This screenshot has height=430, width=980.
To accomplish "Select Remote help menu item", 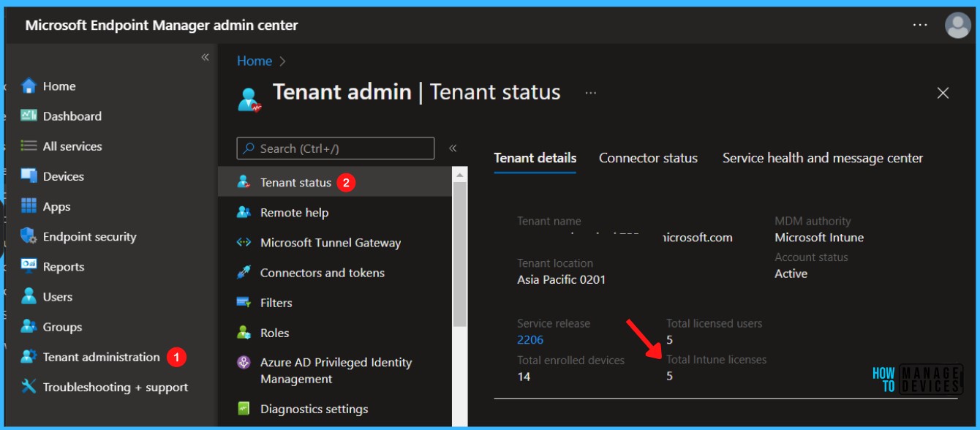I will (335, 212).
